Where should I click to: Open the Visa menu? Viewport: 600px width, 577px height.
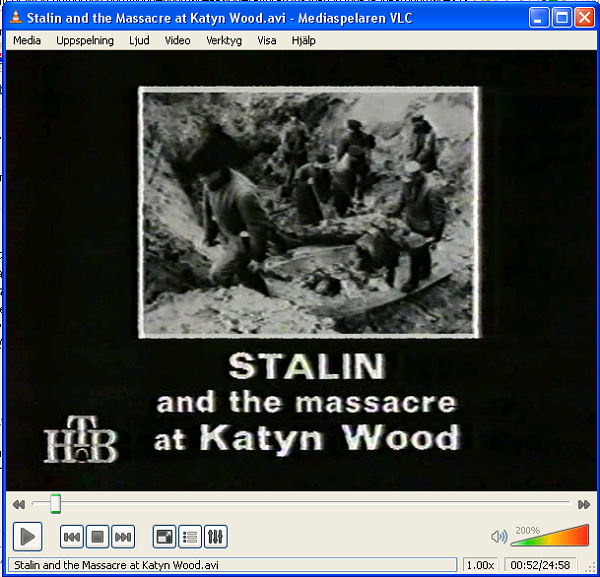(x=267, y=41)
